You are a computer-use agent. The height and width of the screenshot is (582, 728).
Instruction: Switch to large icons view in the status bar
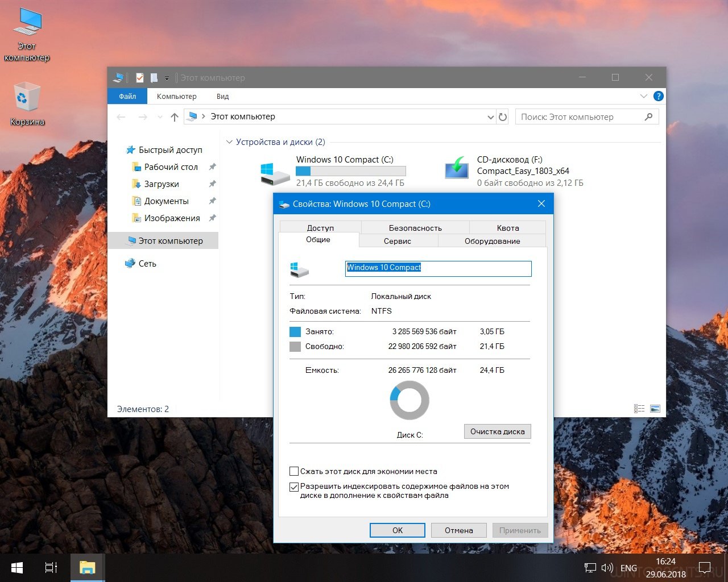point(655,409)
